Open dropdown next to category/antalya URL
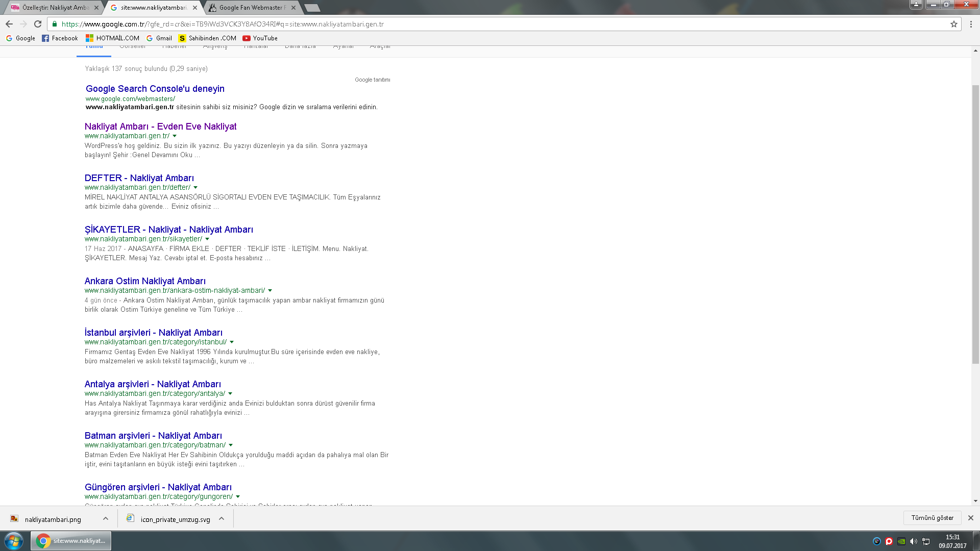The image size is (980, 551). (230, 394)
